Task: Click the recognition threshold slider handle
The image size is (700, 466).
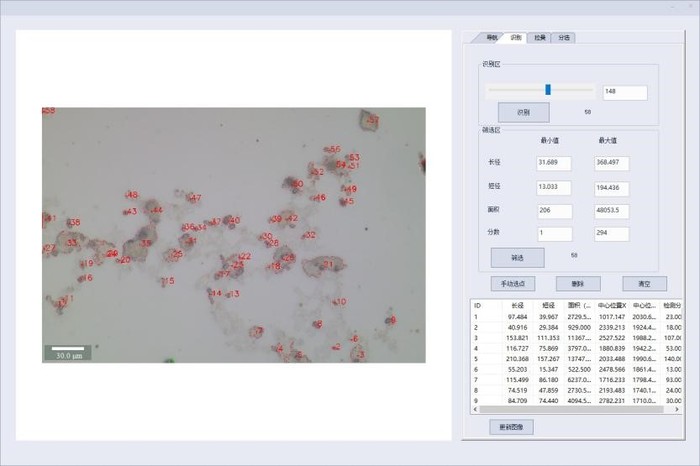Action: 548,90
